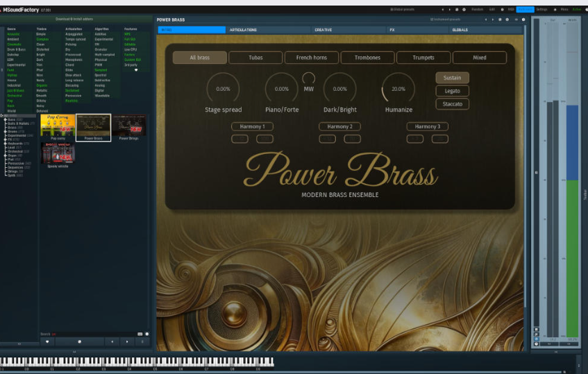
Task: Expand the Organ category in the tree
Action: tap(6, 155)
